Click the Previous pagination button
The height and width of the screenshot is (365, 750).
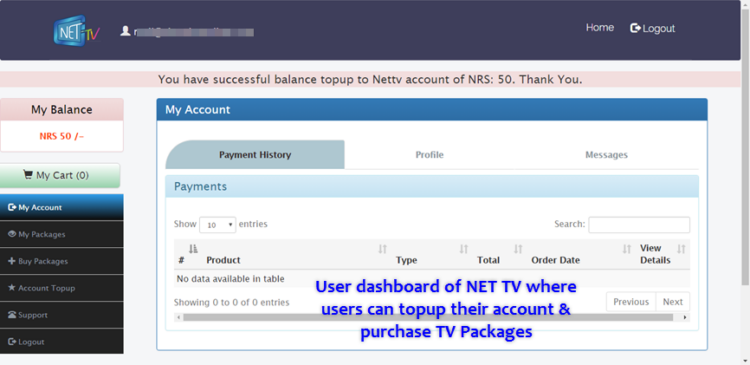pyautogui.click(x=631, y=302)
